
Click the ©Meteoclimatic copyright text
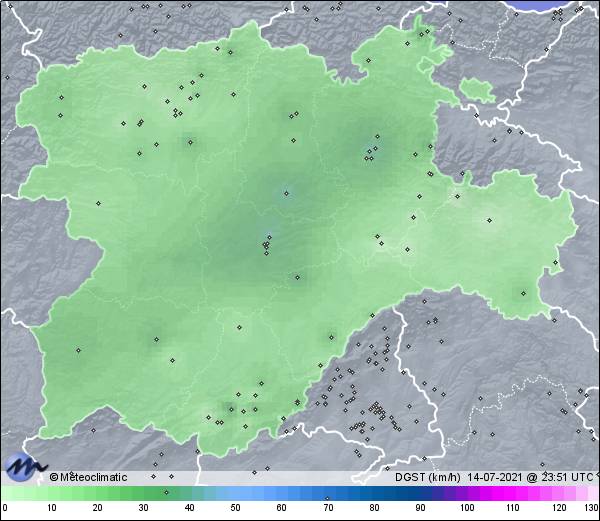point(88,477)
